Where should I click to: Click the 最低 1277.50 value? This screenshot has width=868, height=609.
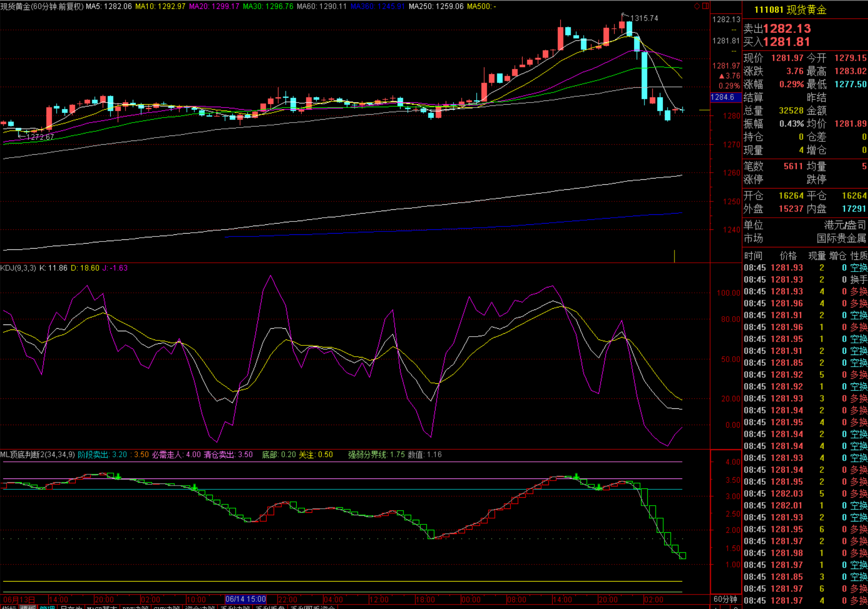pos(850,84)
